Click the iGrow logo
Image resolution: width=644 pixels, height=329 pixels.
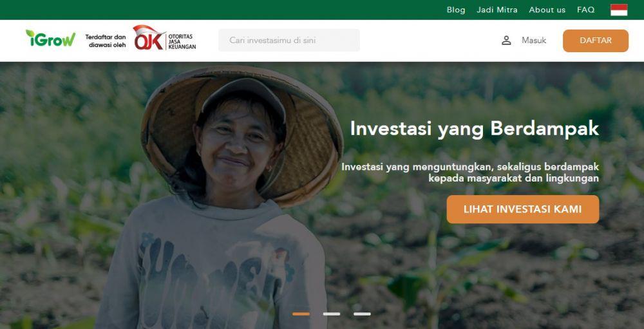pos(50,38)
